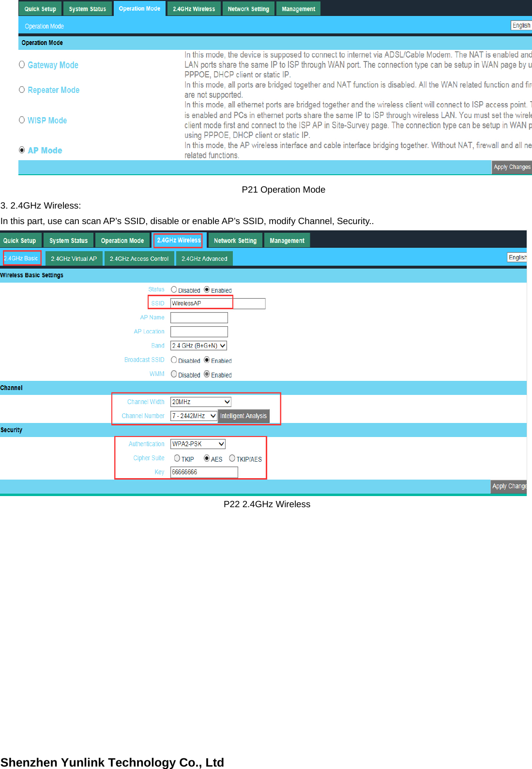Open Quick Setup tab in upper screenshot
The image size is (532, 769).
tap(40, 9)
